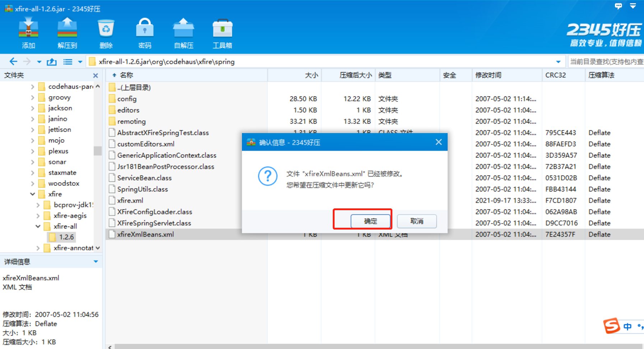The image size is (644, 349).
Task: Select the 1.2.6 folder in tree
Action: [x=61, y=237]
